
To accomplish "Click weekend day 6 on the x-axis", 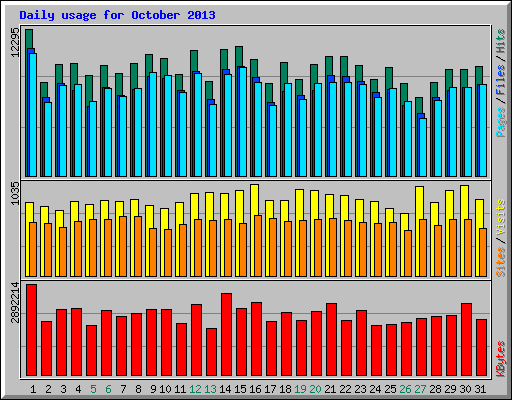I will pyautogui.click(x=108, y=389).
